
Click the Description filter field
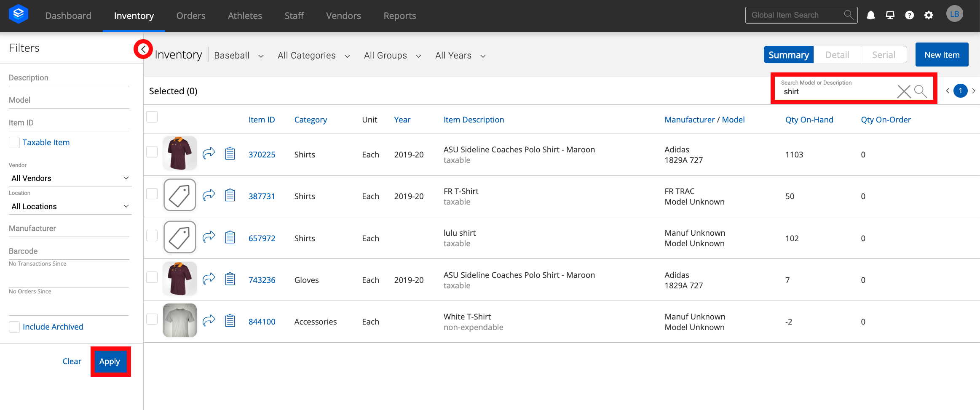(x=69, y=78)
